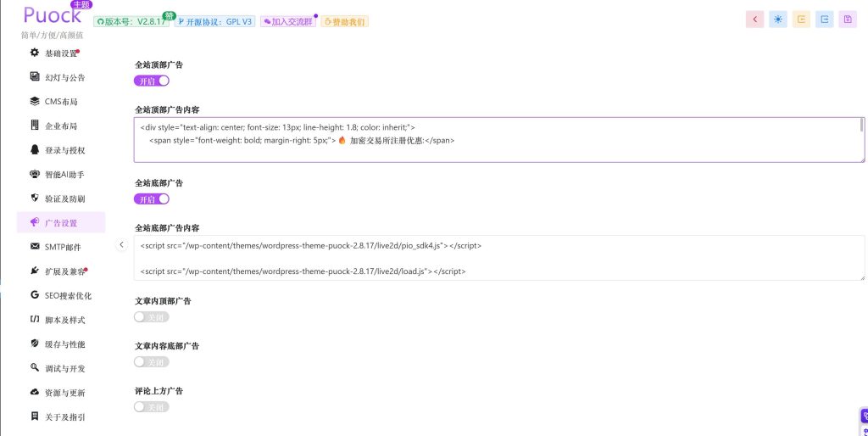Click the 关于及指引 book icon

(x=34, y=416)
